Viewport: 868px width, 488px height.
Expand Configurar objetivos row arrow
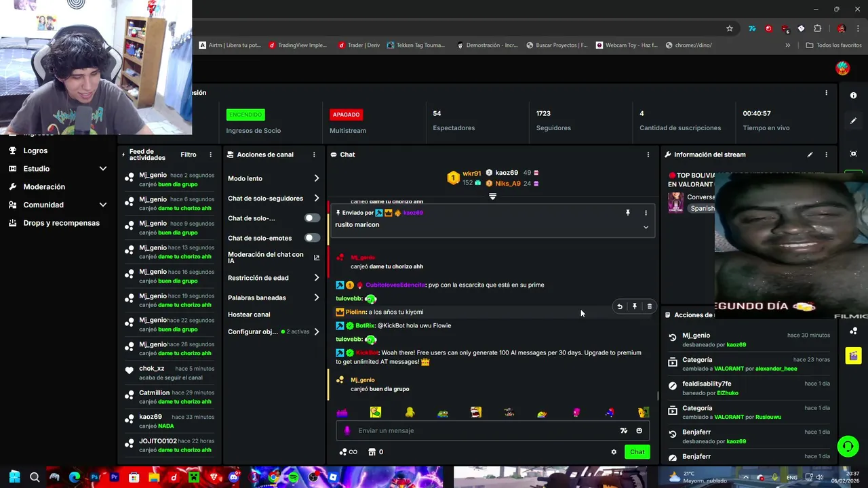pos(316,331)
